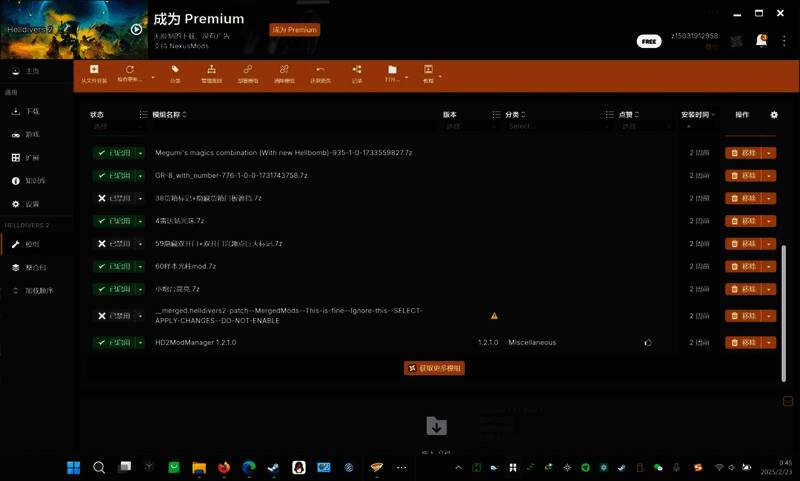Launch Helldivers 2 with the play button
This screenshot has width=800, height=481.
pyautogui.click(x=136, y=29)
